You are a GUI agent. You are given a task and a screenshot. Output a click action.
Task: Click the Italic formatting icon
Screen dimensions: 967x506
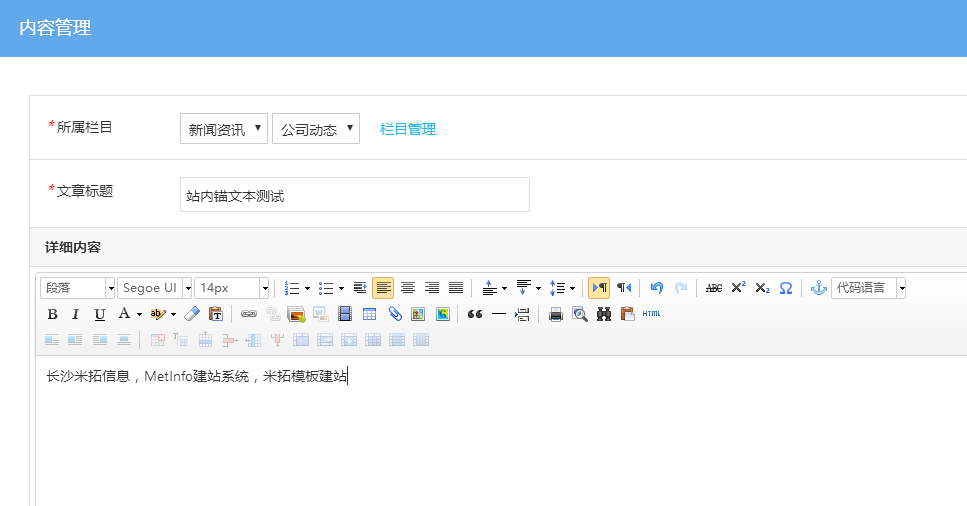[x=75, y=314]
